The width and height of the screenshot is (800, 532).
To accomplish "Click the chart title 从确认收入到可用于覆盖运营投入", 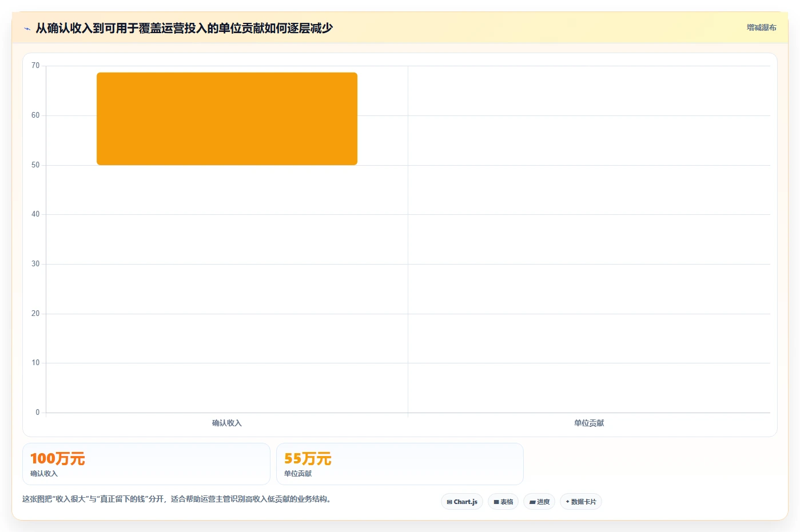I will (184, 28).
